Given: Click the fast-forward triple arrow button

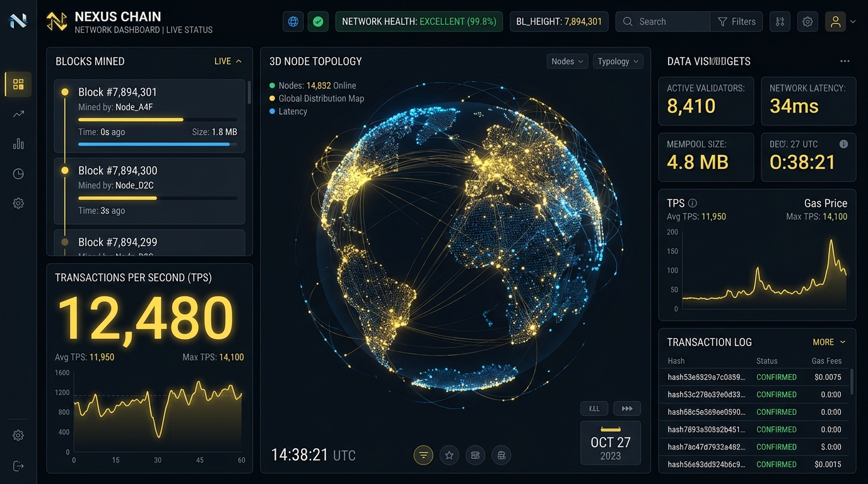Looking at the screenshot, I should point(627,408).
